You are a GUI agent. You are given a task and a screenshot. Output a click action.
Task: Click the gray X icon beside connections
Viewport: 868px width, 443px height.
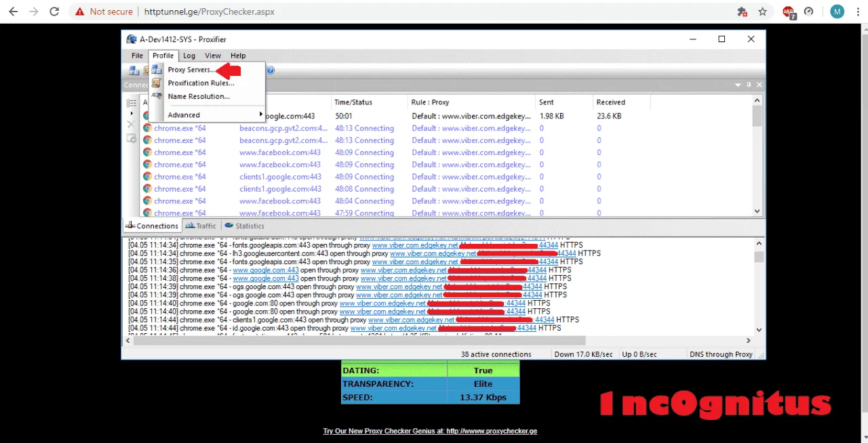pos(132,125)
